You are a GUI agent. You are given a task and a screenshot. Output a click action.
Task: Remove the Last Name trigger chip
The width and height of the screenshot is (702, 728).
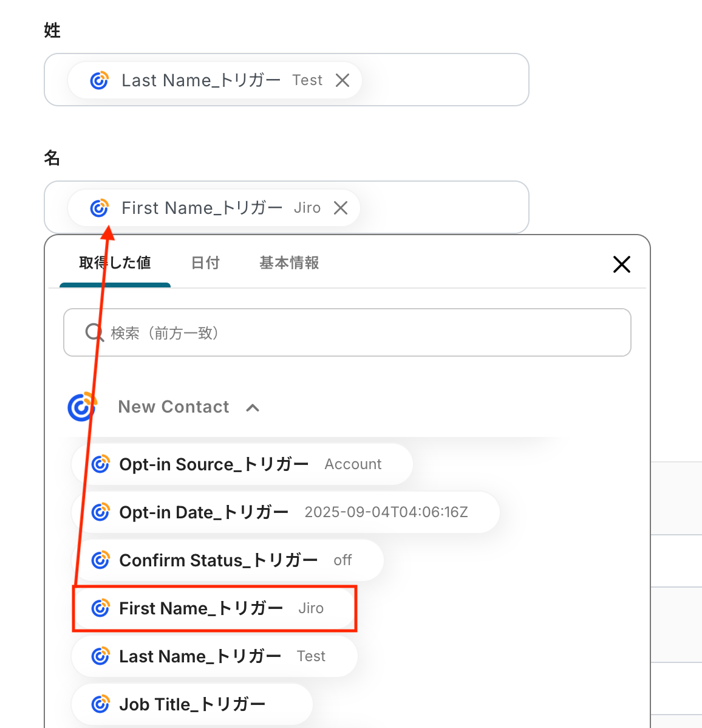pyautogui.click(x=342, y=80)
